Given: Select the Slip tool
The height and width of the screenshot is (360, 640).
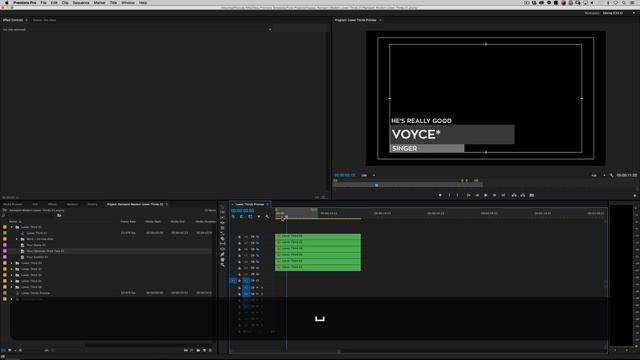Looking at the screenshot, I should coord(222,244).
